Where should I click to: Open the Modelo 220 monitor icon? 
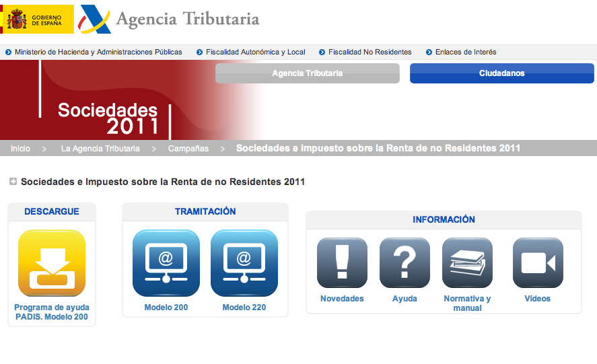point(244,263)
